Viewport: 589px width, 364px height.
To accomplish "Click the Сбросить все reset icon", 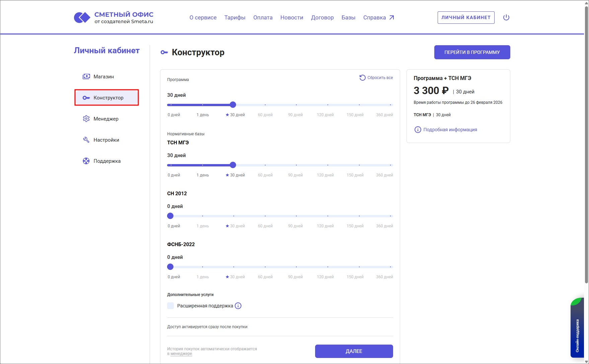I will click(x=362, y=78).
